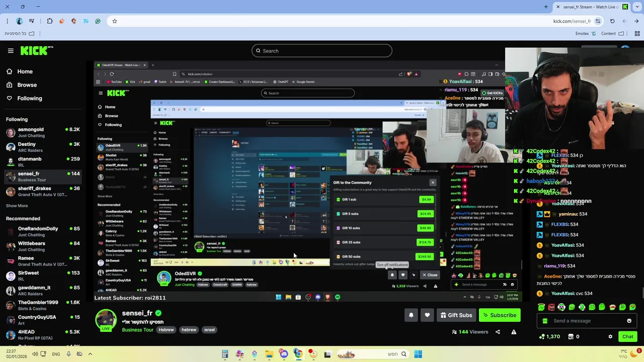Open OneRandomDolly recommended channel

[x=43, y=231]
